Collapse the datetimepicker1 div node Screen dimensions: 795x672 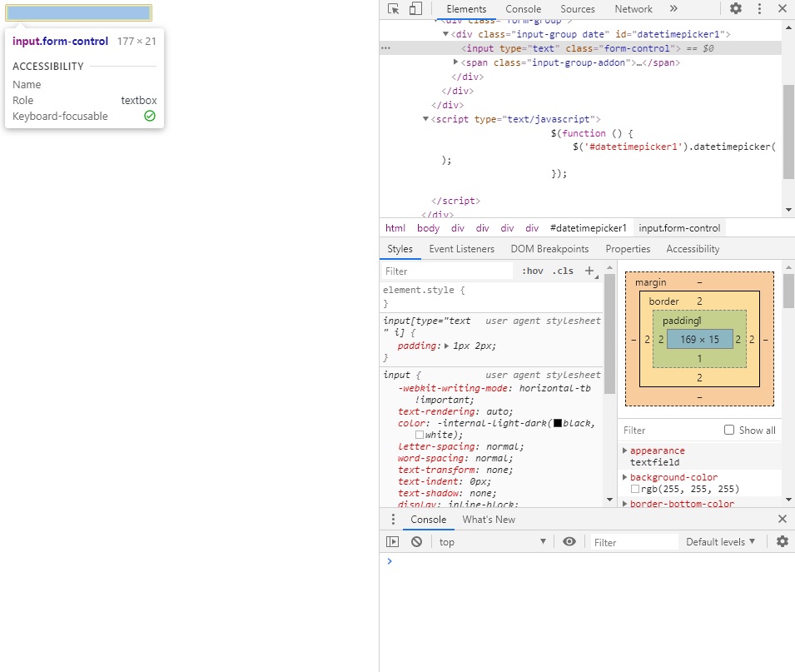(x=445, y=34)
